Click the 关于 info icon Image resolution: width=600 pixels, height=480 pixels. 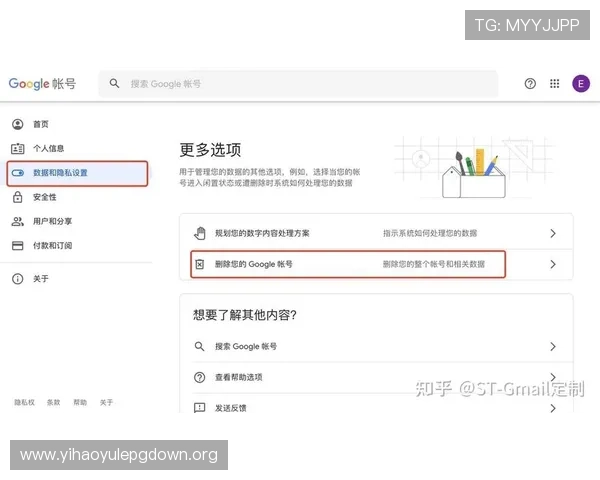click(18, 279)
